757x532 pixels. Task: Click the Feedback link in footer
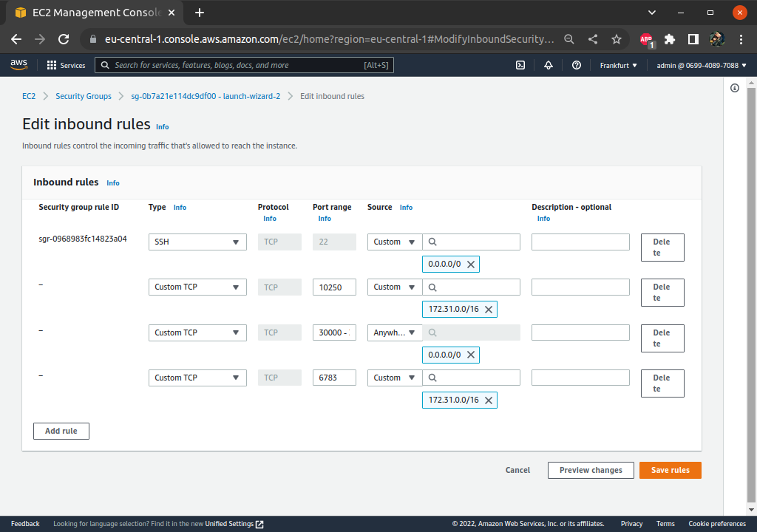(26, 524)
